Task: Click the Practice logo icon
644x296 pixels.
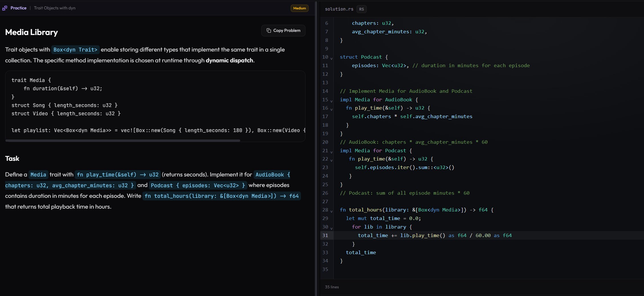Action: (x=5, y=8)
